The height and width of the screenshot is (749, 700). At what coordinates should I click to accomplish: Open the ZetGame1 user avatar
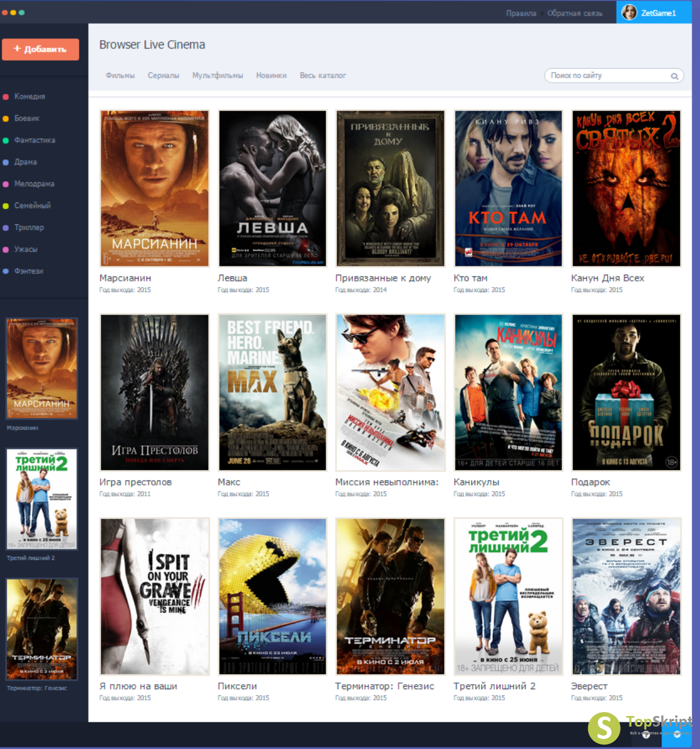[x=629, y=12]
